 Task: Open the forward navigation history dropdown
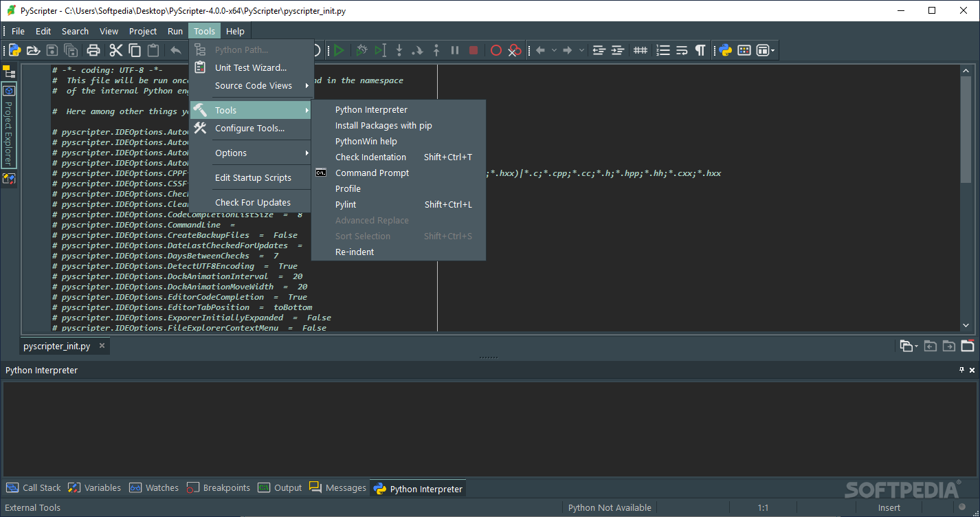click(581, 50)
